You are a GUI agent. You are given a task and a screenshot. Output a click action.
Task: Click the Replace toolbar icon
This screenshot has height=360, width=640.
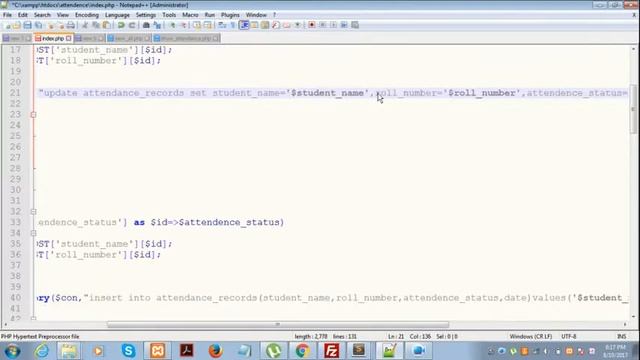[x=157, y=25]
